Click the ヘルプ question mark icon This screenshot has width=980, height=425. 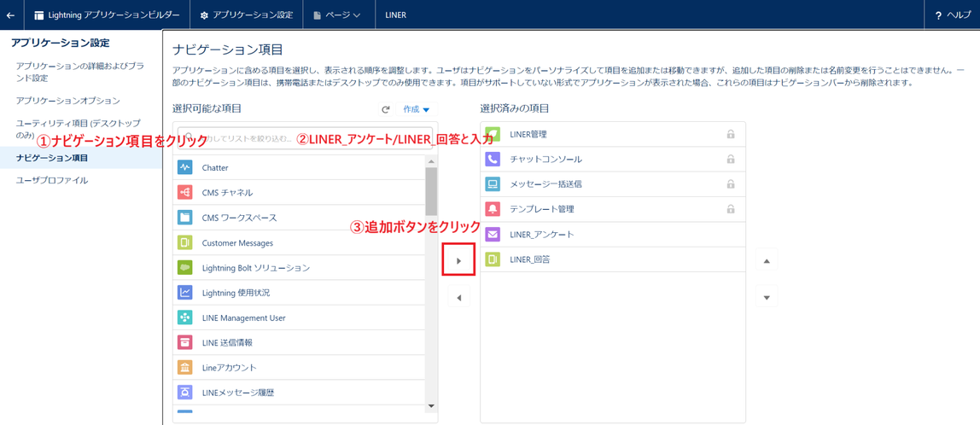pos(938,15)
